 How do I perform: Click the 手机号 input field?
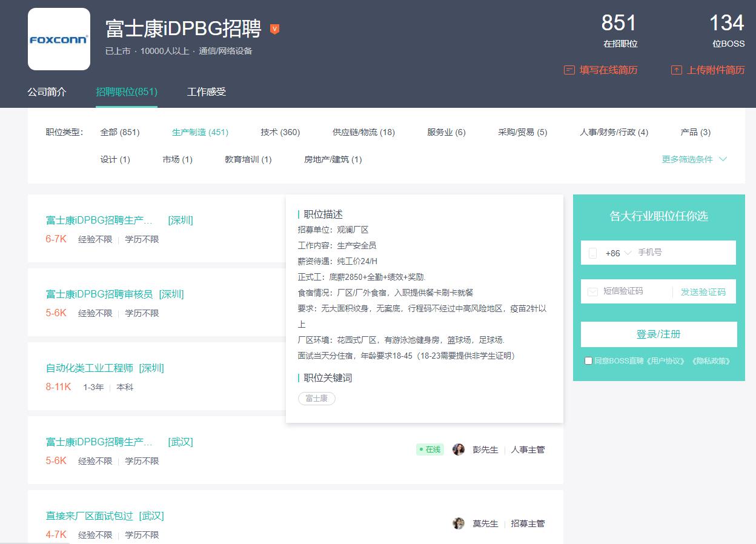(x=683, y=253)
